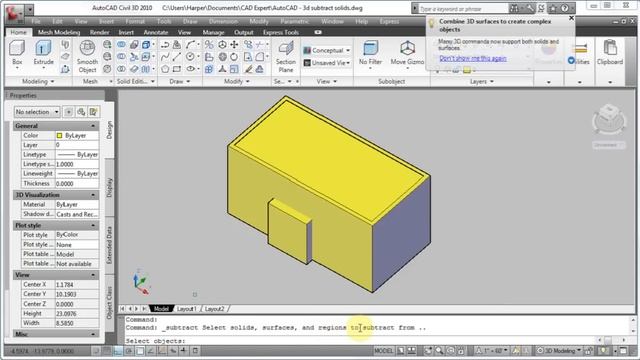The height and width of the screenshot is (360, 640).
Task: Click the Quick Select icon in Properties
Action: tap(93, 111)
